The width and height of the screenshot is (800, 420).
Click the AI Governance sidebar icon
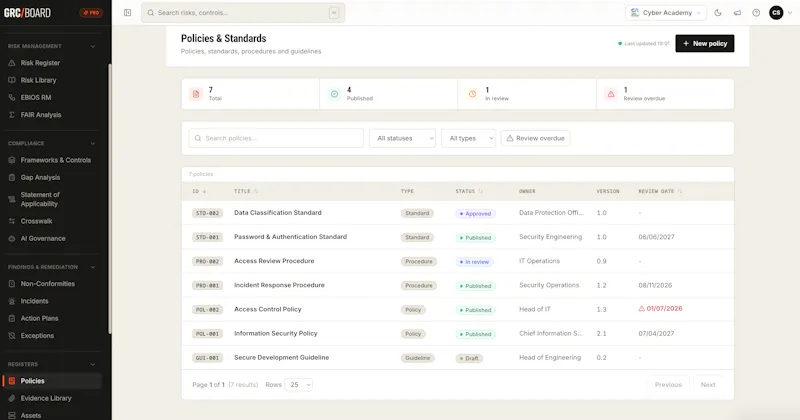tap(12, 238)
